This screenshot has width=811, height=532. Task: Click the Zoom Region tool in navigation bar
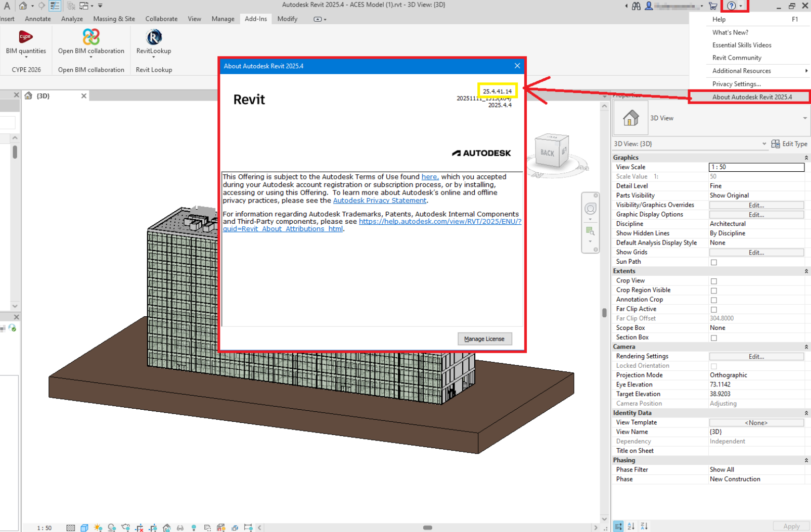click(590, 231)
